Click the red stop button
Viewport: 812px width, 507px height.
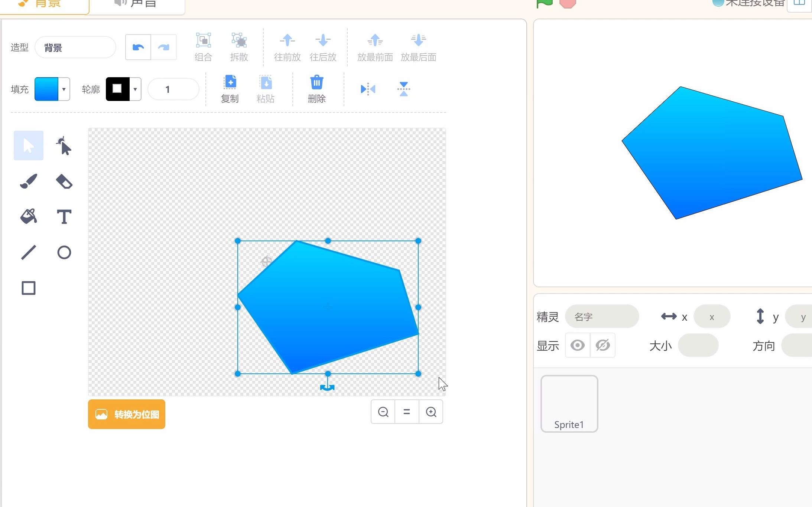coord(568,3)
